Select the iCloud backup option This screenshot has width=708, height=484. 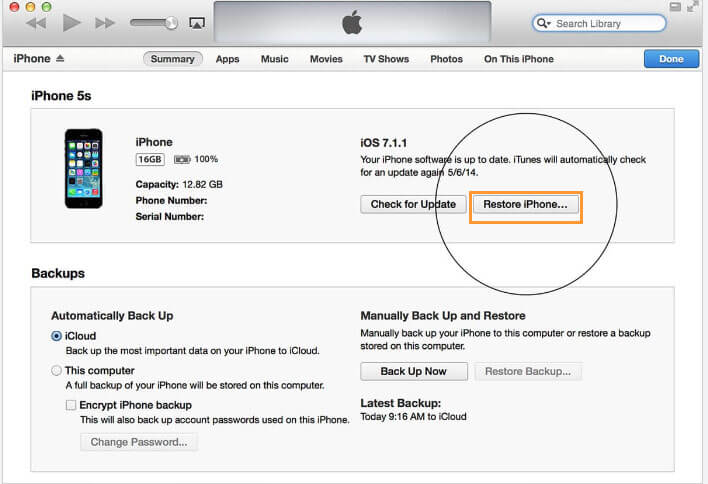click(x=57, y=336)
